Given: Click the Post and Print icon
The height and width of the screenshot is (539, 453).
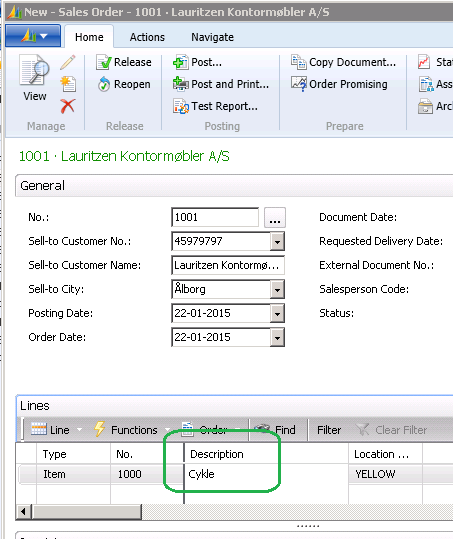Looking at the screenshot, I should (181, 84).
